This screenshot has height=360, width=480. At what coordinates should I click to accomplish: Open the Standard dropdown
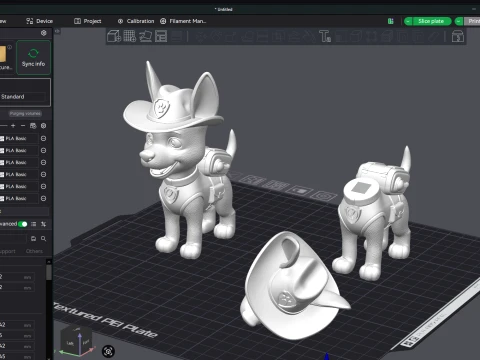click(22, 97)
